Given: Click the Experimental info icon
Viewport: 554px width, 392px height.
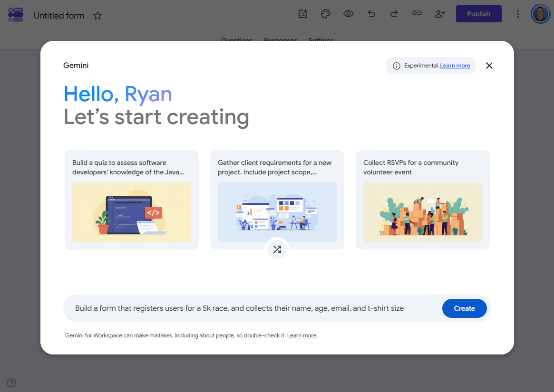Looking at the screenshot, I should (397, 66).
